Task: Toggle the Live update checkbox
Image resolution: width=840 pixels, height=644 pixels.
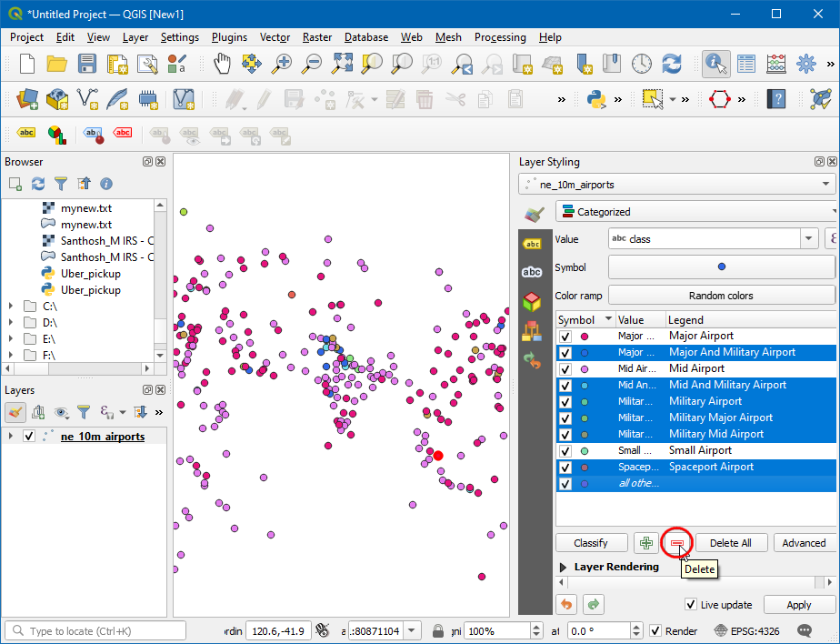Action: (x=692, y=605)
